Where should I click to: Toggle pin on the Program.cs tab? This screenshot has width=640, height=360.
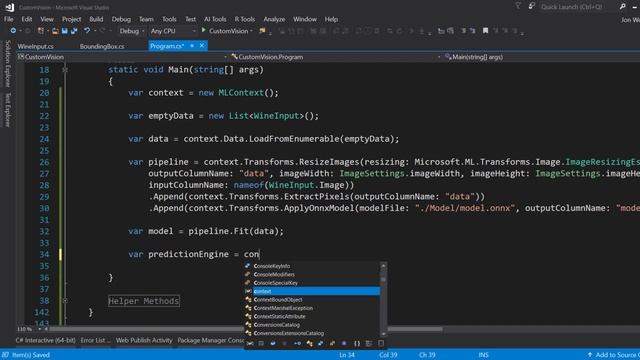(192, 46)
